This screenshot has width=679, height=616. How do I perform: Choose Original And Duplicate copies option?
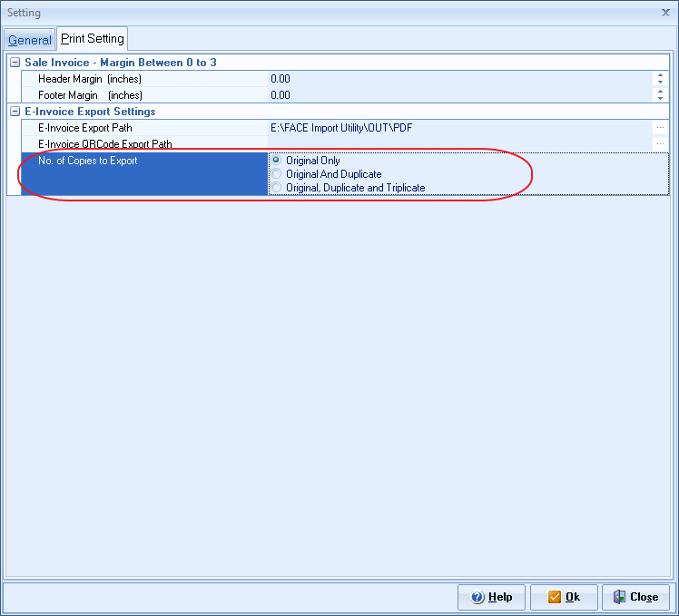pos(277,174)
